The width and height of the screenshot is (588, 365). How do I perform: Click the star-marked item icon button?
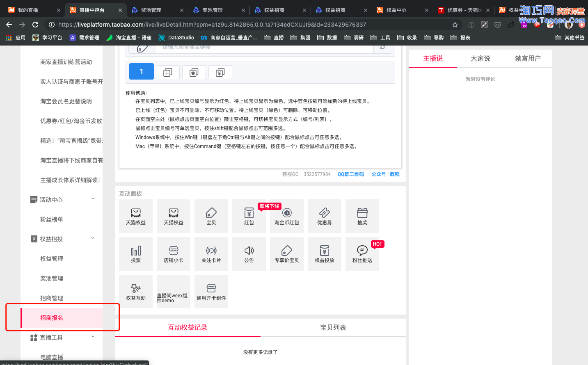click(x=194, y=72)
